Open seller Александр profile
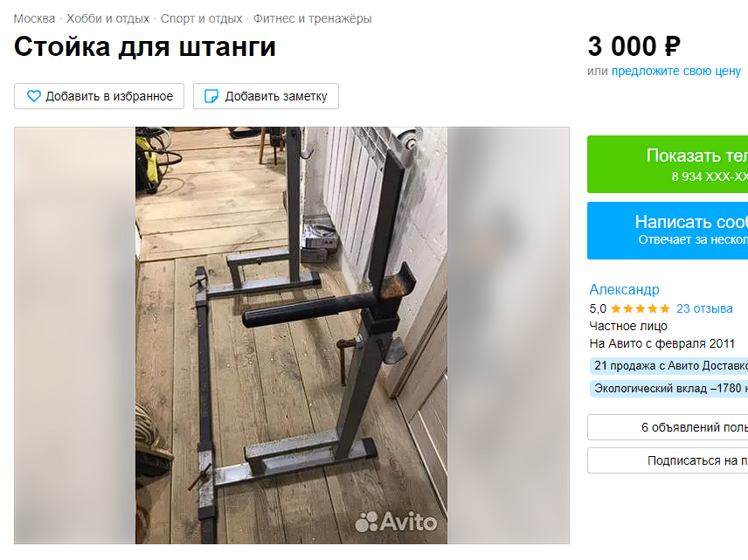Viewport: 748px width, 560px height. pyautogui.click(x=624, y=289)
